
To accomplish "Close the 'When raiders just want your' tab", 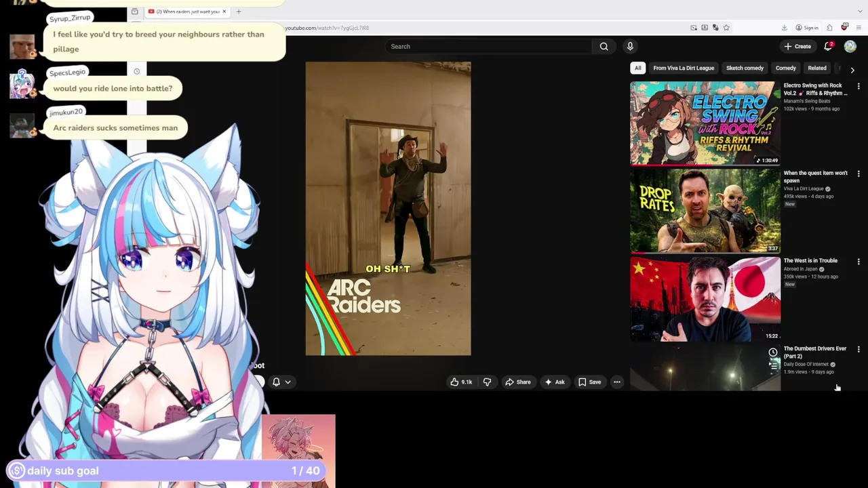I will [224, 12].
